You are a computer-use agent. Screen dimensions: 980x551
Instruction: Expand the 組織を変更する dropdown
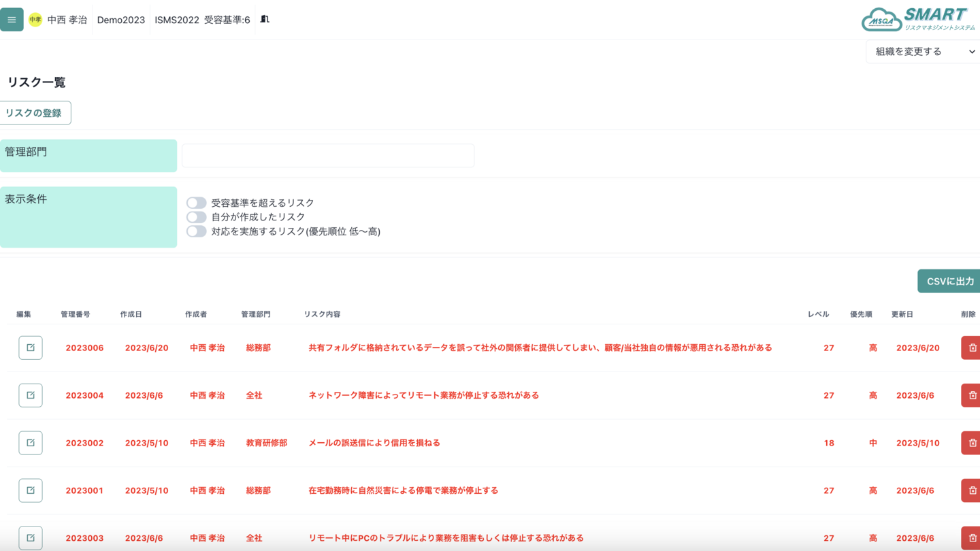coord(924,52)
